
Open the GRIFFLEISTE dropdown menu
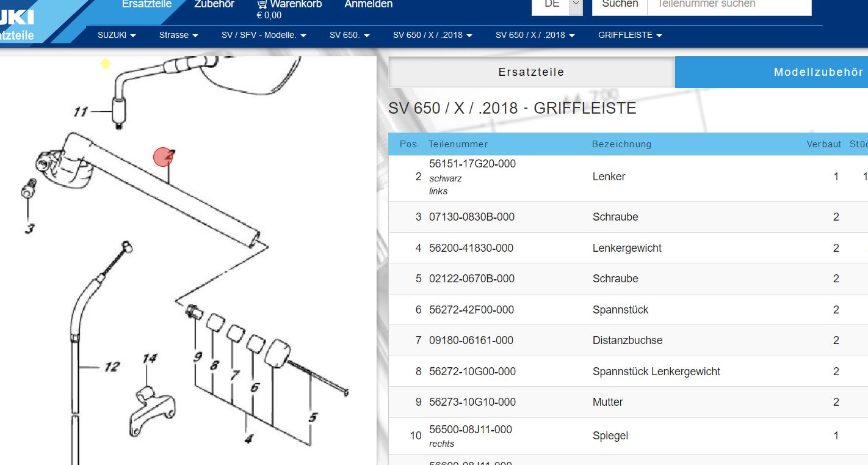click(x=630, y=35)
